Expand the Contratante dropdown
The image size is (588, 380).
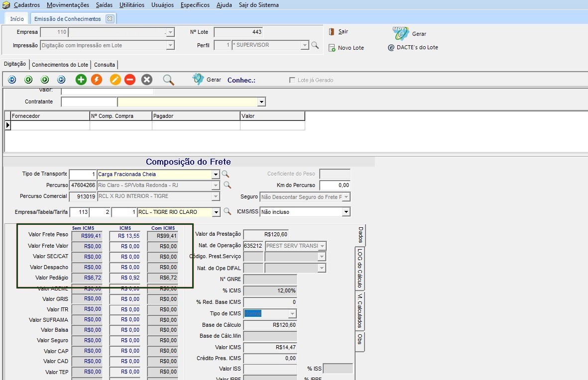pos(261,102)
